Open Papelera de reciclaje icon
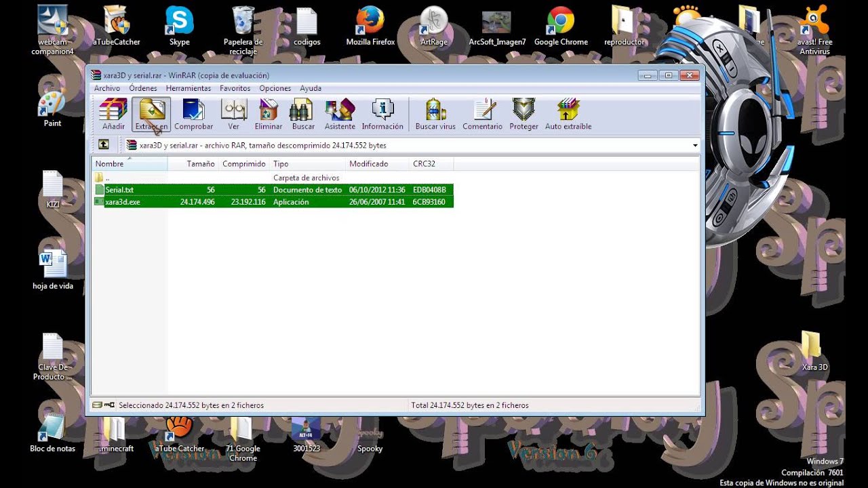The image size is (868, 488). (243, 30)
